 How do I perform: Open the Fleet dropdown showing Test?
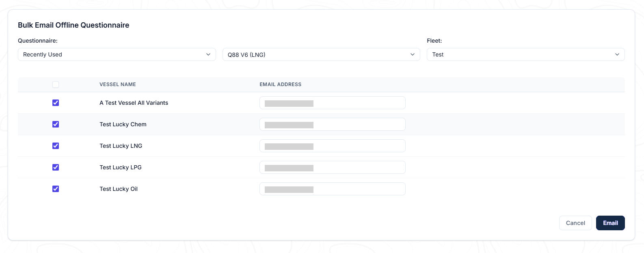click(525, 54)
